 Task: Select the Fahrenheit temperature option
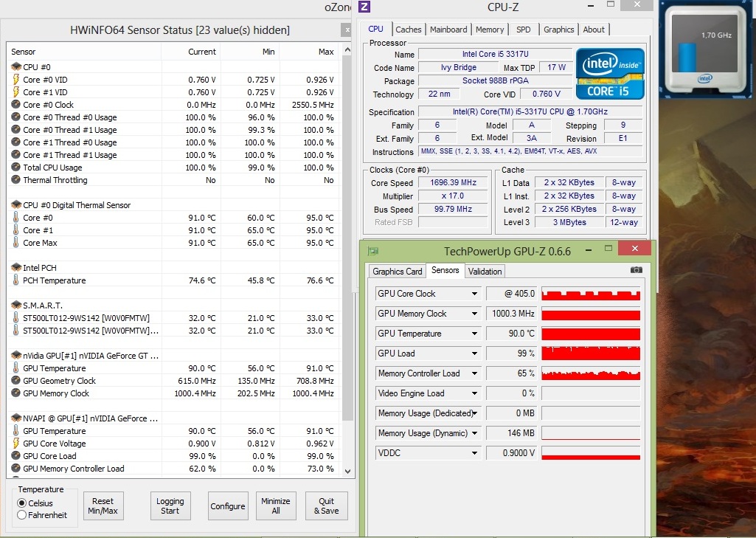(x=21, y=515)
